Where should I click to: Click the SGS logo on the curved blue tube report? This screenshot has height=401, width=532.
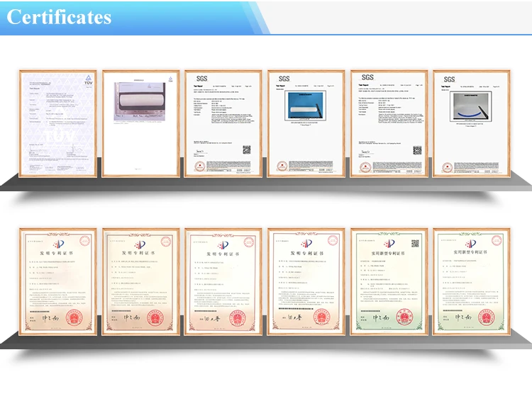tap(449, 79)
